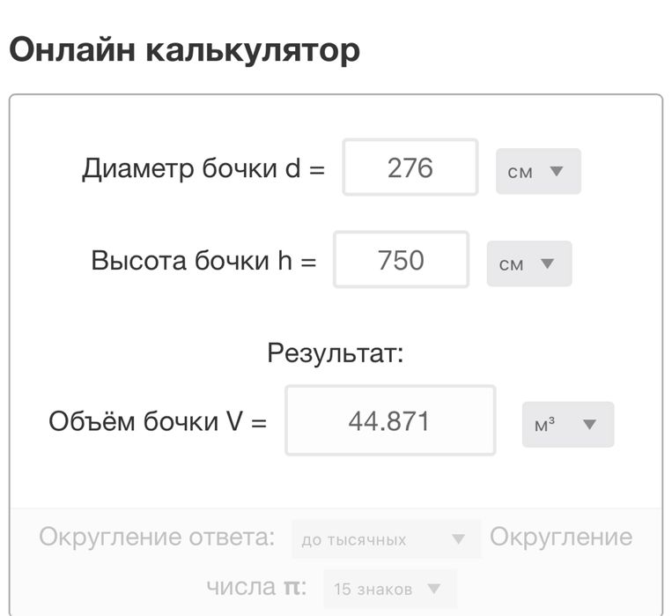The width and height of the screenshot is (672, 616).
Task: Click the diameter input field showing 276
Action: (410, 167)
